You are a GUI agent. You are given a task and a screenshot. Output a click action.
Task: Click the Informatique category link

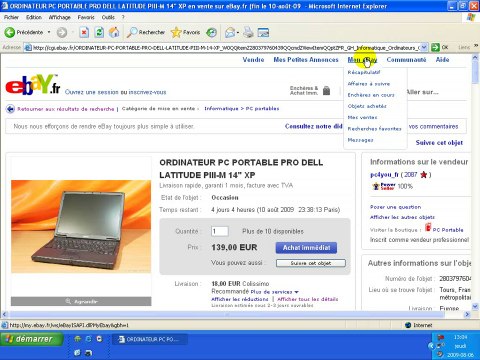point(221,109)
